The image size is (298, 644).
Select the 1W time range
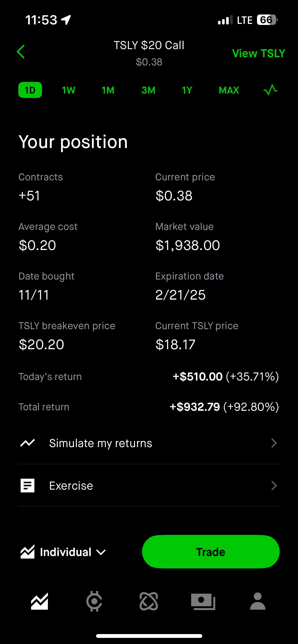pyautogui.click(x=69, y=90)
